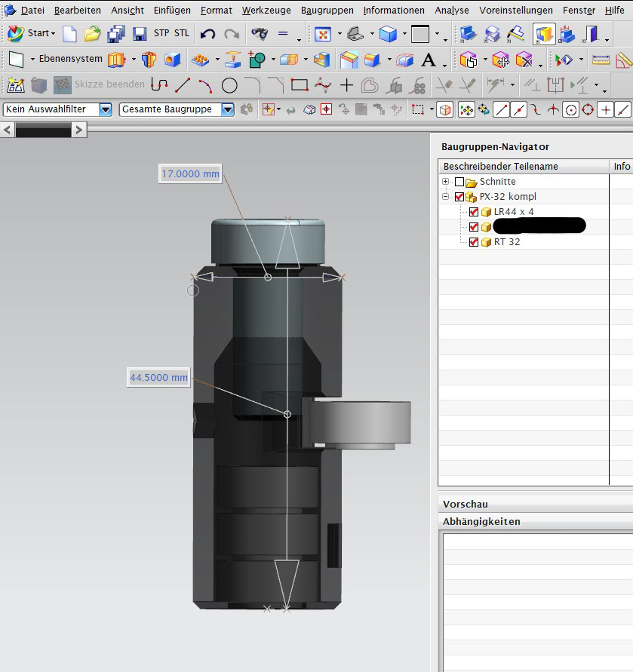The height and width of the screenshot is (672, 633).
Task: Open the dropdown beside the shaded cube icon
Action: point(404,34)
